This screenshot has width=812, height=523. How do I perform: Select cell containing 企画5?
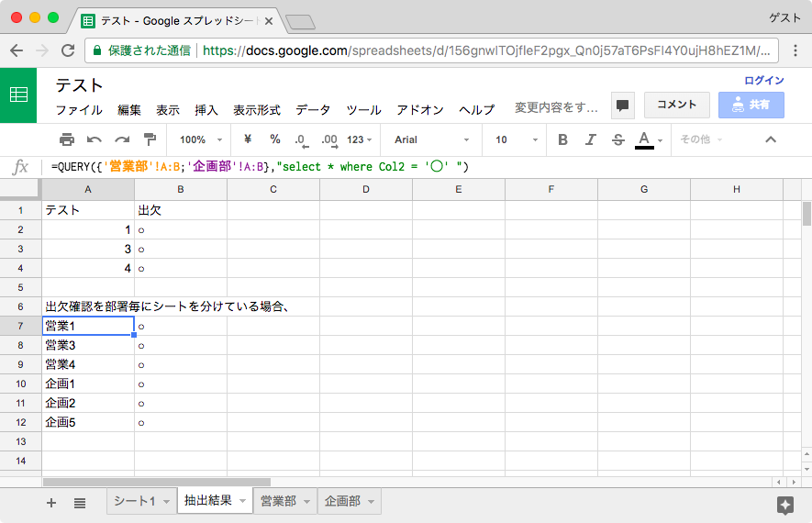pos(88,423)
